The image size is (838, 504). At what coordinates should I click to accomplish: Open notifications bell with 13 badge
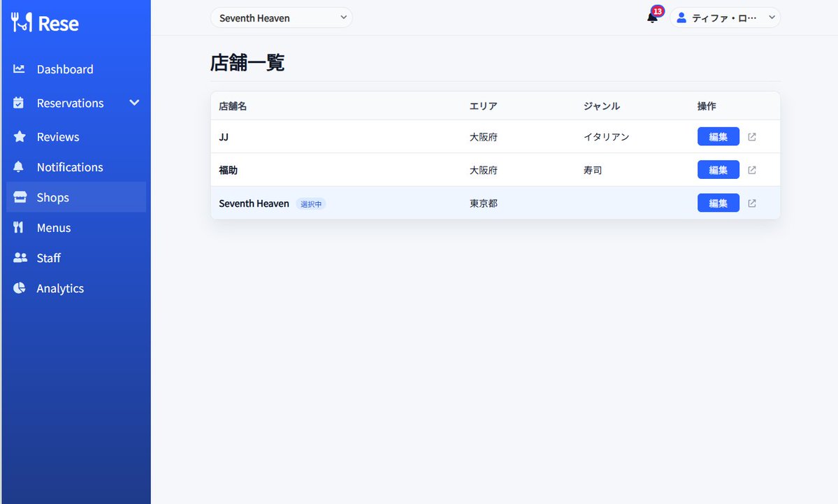click(653, 17)
